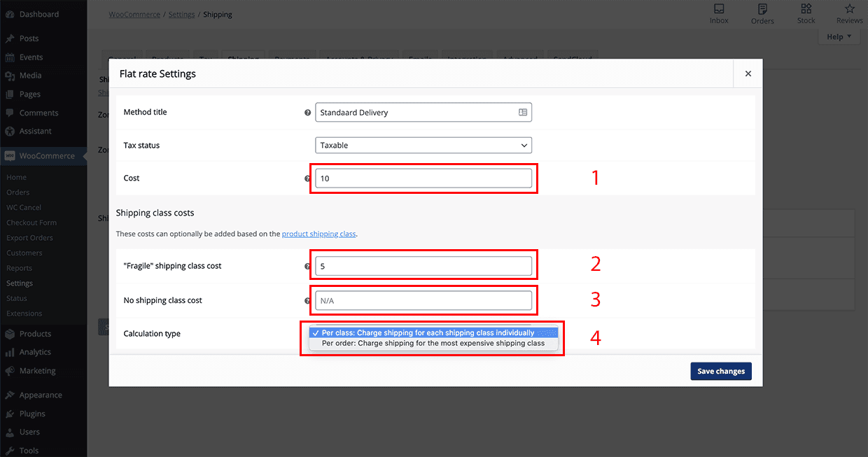868x457 pixels.
Task: Click Save changes button
Action: 721,371
